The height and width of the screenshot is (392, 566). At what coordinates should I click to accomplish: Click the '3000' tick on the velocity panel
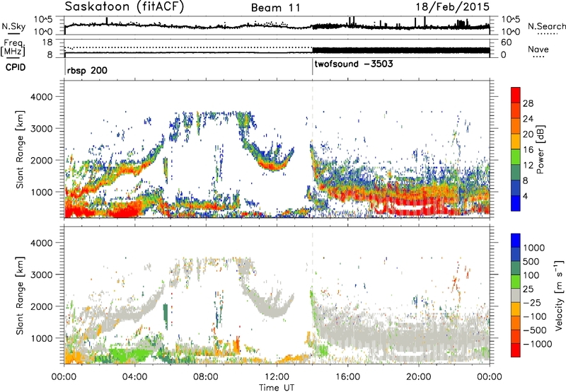pos(41,275)
